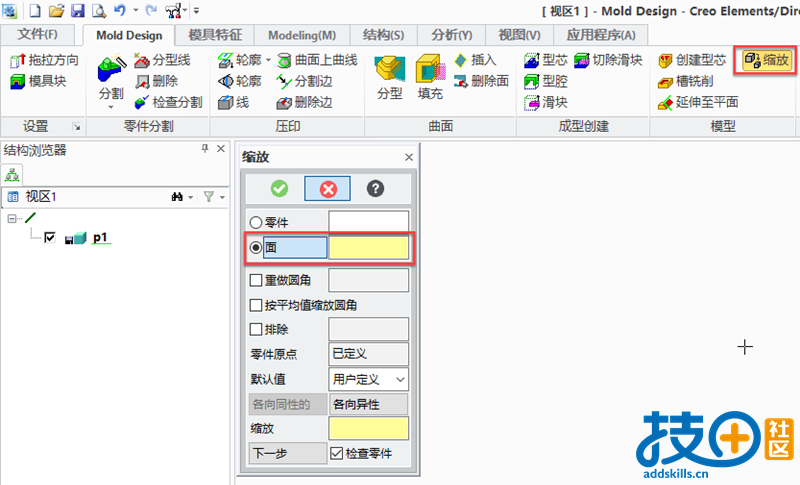Image resolution: width=800 pixels, height=485 pixels.
Task: Switch to the 结构(S) tab
Action: point(383,35)
